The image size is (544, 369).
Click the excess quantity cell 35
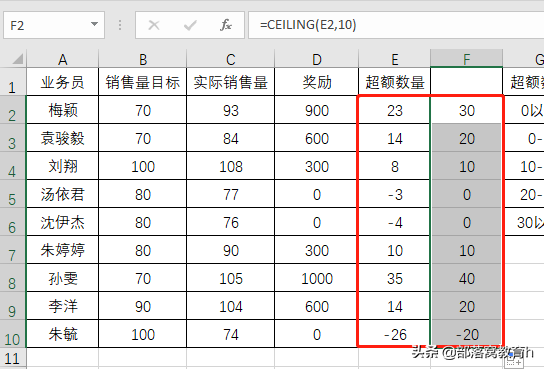(394, 278)
